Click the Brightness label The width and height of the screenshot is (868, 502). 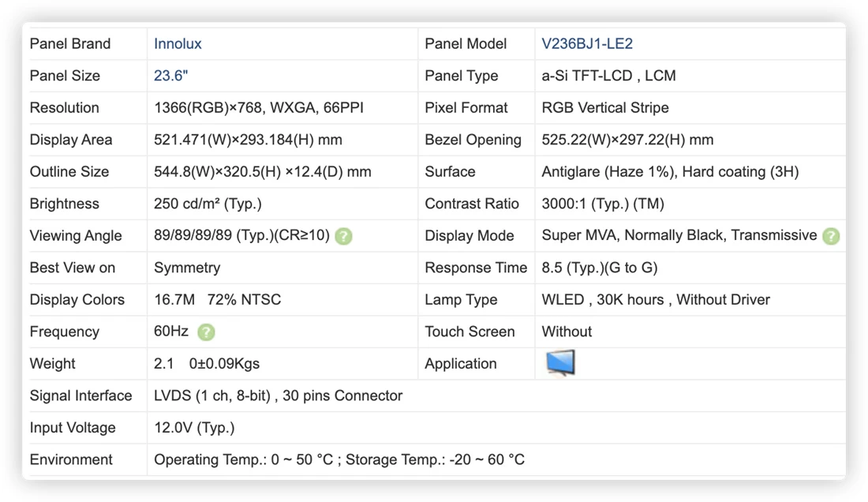[64, 204]
